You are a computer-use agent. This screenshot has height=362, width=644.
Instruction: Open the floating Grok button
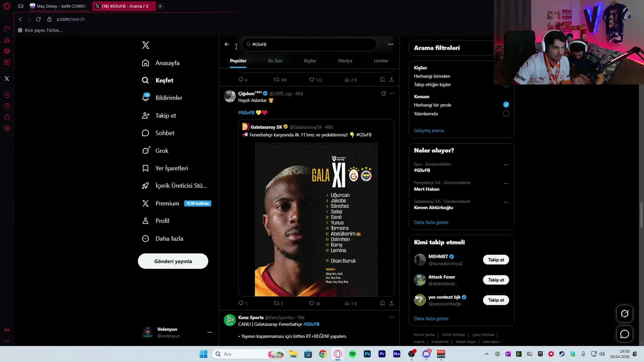624,313
